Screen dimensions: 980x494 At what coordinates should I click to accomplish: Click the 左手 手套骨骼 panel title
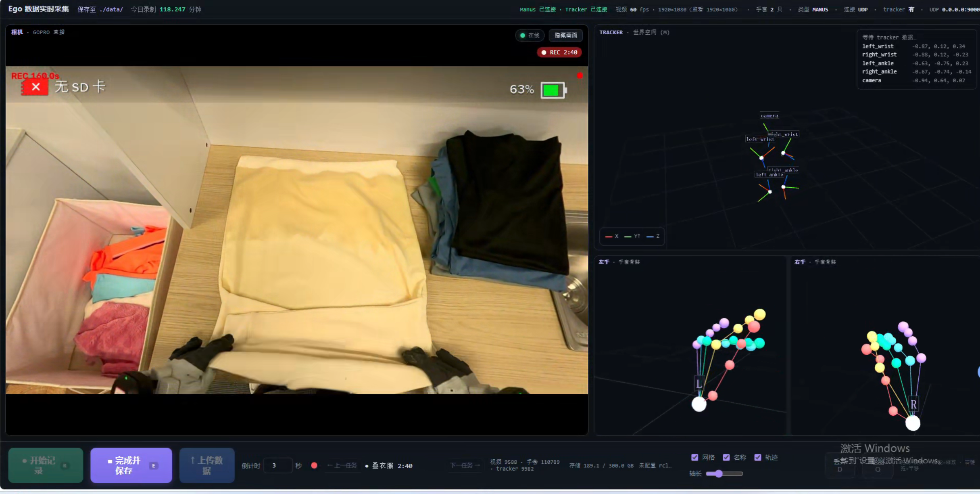point(619,262)
